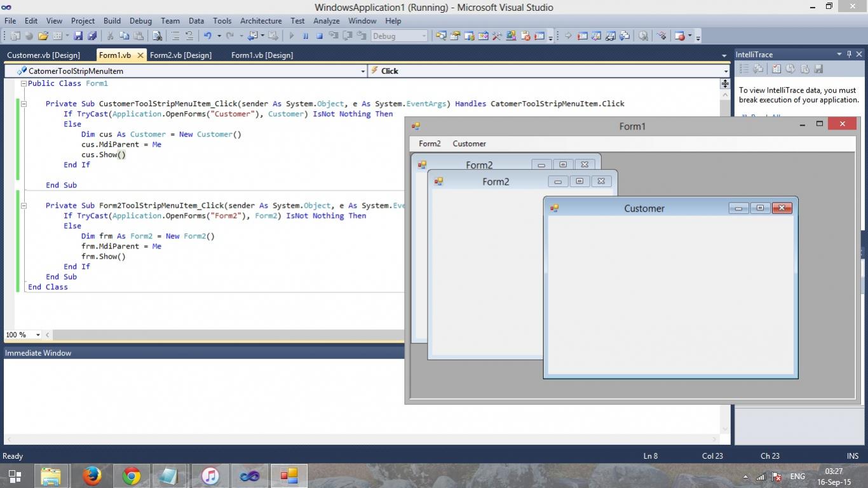Open the 100 % zoom dropdown
The width and height of the screenshot is (868, 488).
(38, 335)
